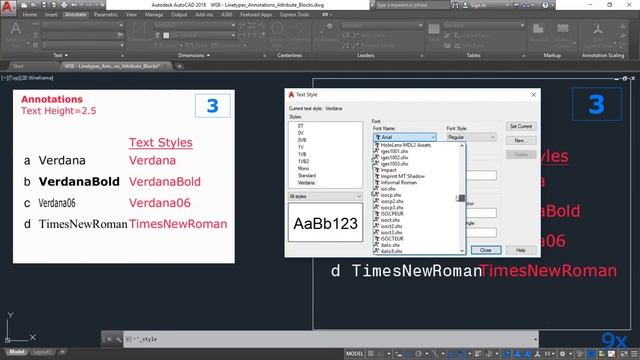Click the Help question mark icon
This screenshot has height=360, width=640.
[545, 5]
